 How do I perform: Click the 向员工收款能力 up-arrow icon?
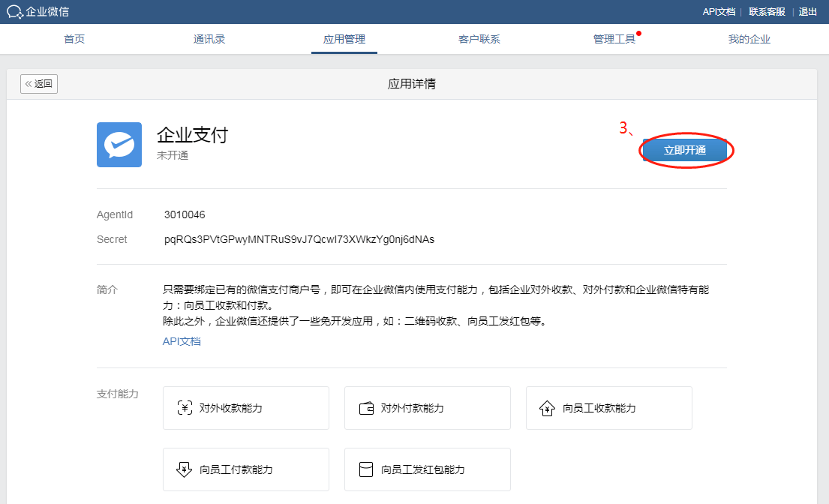coord(547,408)
